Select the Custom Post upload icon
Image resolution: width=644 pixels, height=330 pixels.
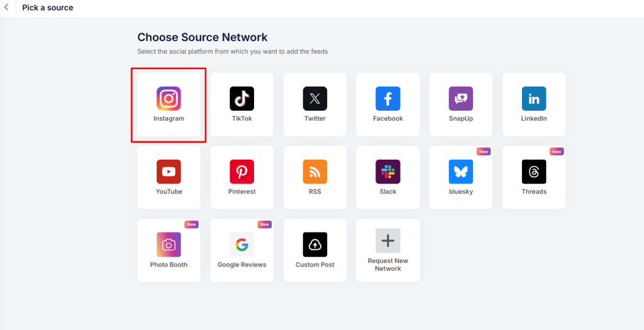point(315,245)
